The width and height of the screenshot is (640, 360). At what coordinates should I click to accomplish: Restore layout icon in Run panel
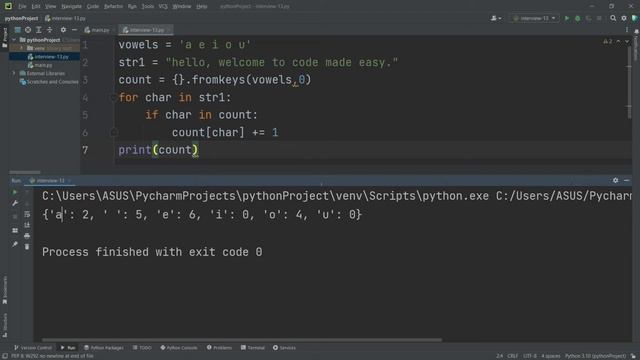pyautogui.click(x=15, y=231)
